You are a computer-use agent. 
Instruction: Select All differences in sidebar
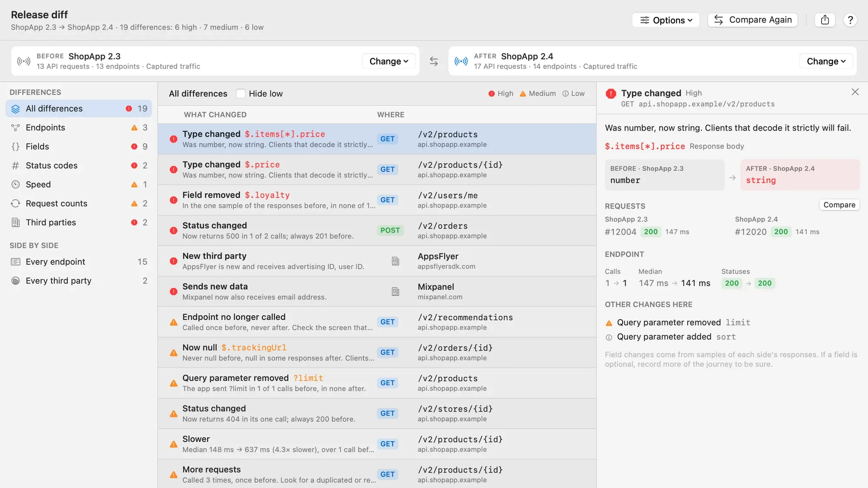(79, 108)
